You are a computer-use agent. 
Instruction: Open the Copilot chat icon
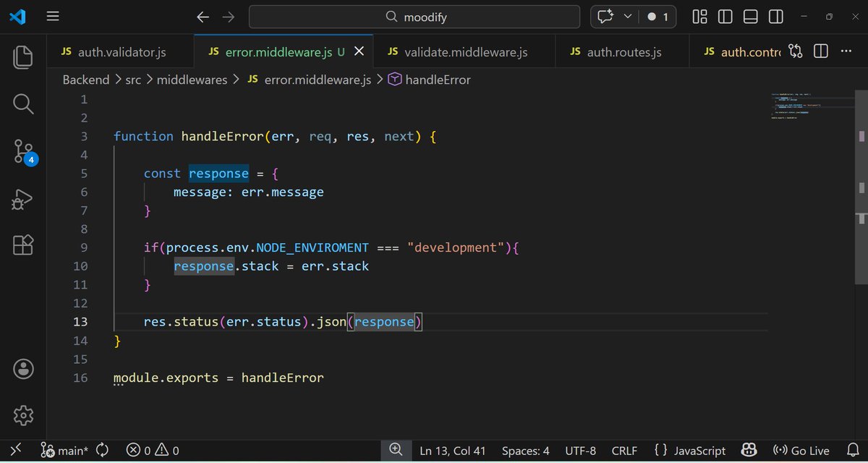point(606,17)
